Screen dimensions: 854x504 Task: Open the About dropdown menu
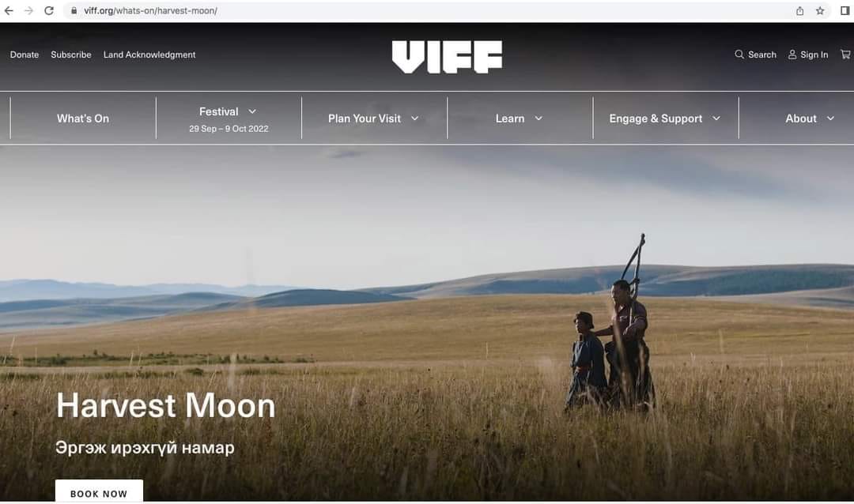tap(810, 118)
